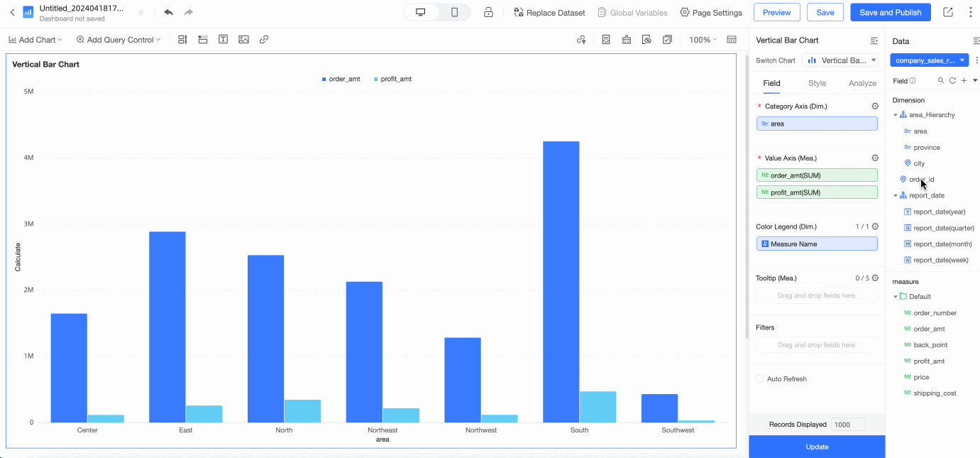The width and height of the screenshot is (980, 458).
Task: Click the Save button
Action: tap(825, 12)
